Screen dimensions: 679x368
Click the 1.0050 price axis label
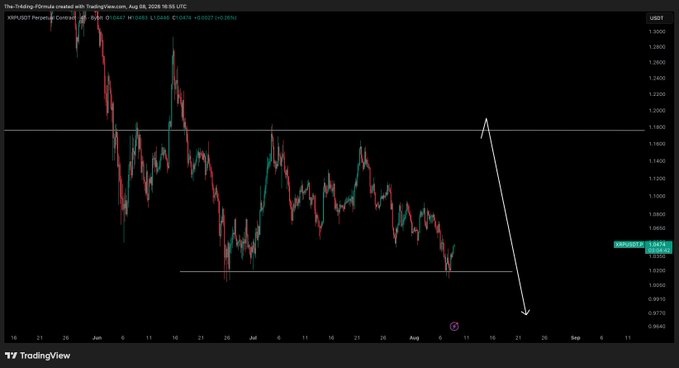pos(657,285)
